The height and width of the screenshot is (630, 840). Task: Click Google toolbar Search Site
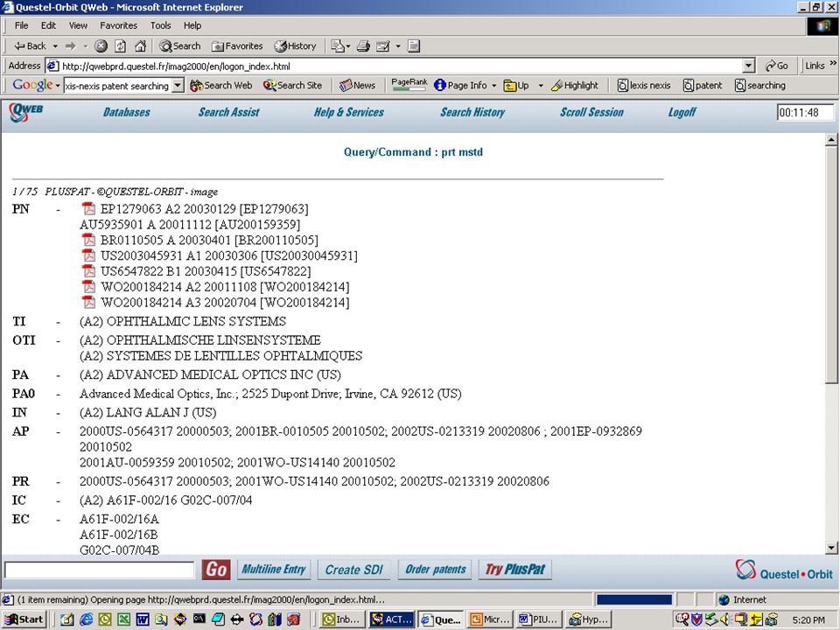(292, 85)
